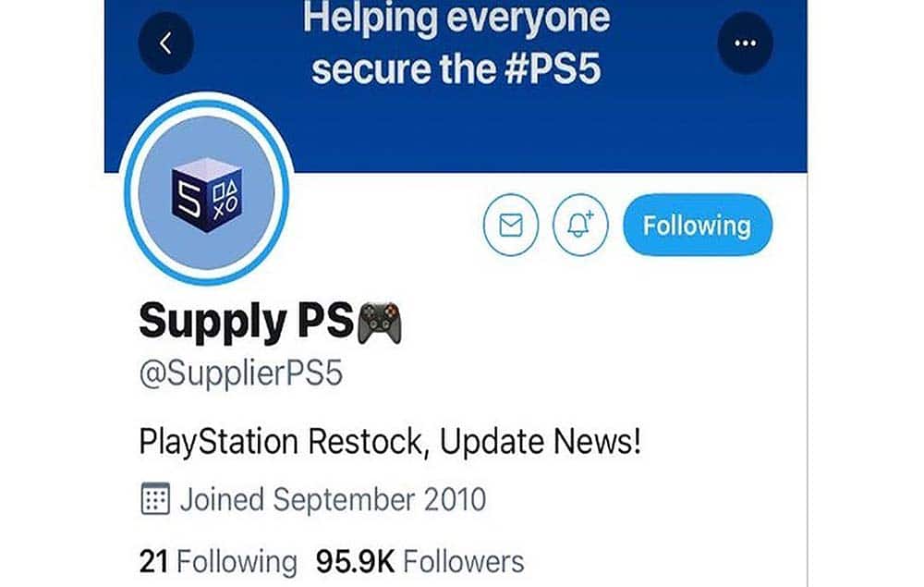Viewport: 924px width, 587px height.
Task: Click the #PS5 hashtag in banner
Action: pos(553,69)
